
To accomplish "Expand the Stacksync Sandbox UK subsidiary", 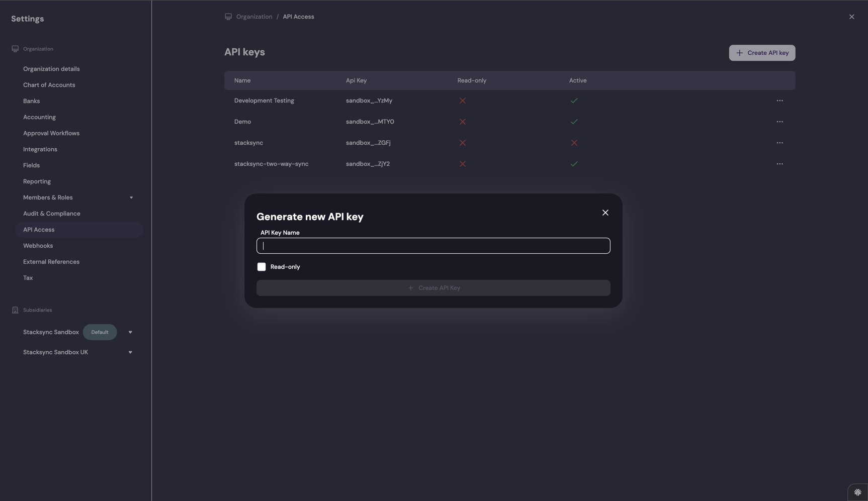I will [x=130, y=352].
